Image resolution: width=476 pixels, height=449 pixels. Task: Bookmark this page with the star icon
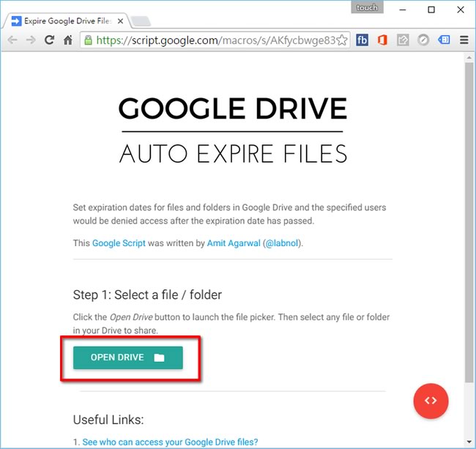coord(342,40)
